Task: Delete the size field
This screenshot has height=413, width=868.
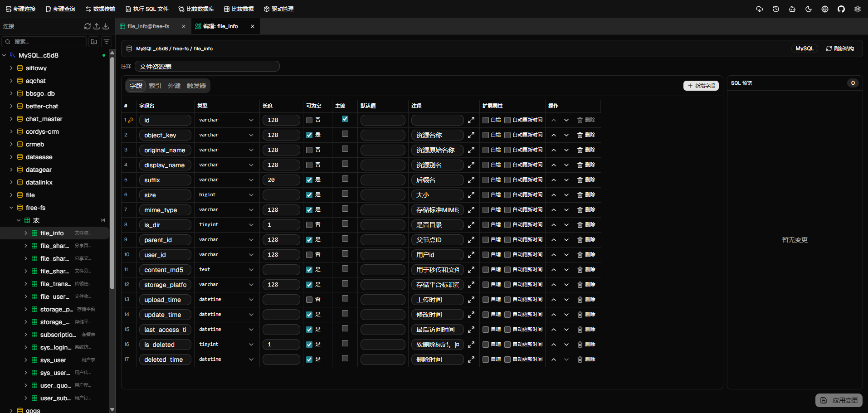Action: [x=586, y=195]
